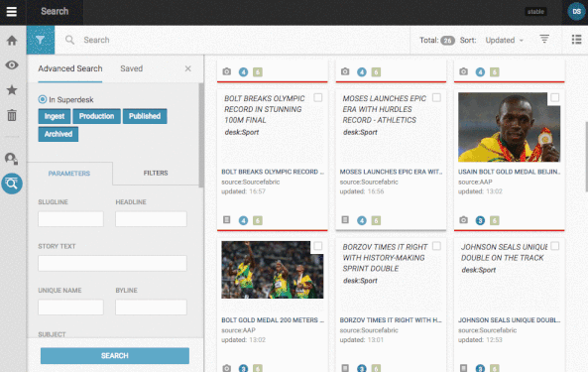The image size is (588, 372).
Task: Click text type icon on Bolt Breaks Olympic Record card
Action: pyautogui.click(x=226, y=220)
